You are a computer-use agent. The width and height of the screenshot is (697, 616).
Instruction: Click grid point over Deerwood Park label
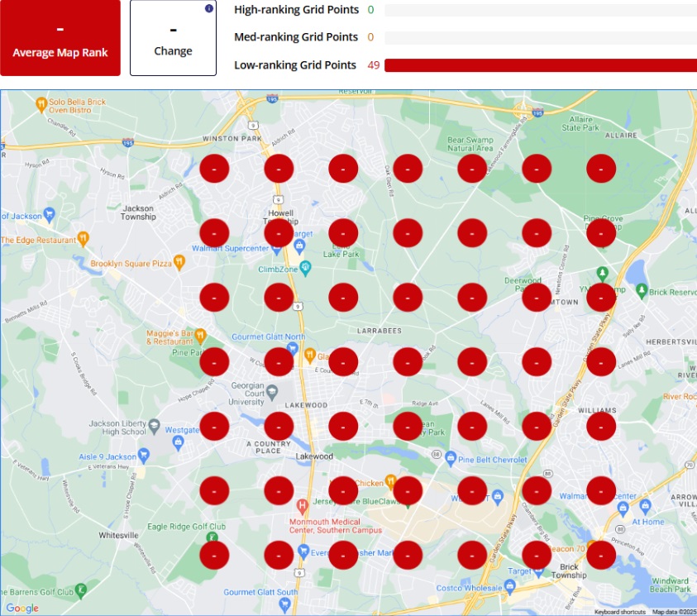point(537,298)
